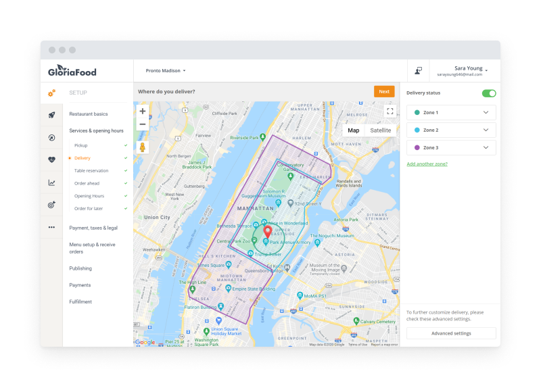Image resolution: width=541 pixels, height=392 pixels.
Task: Click the Table reservation checkmark
Action: click(x=126, y=171)
